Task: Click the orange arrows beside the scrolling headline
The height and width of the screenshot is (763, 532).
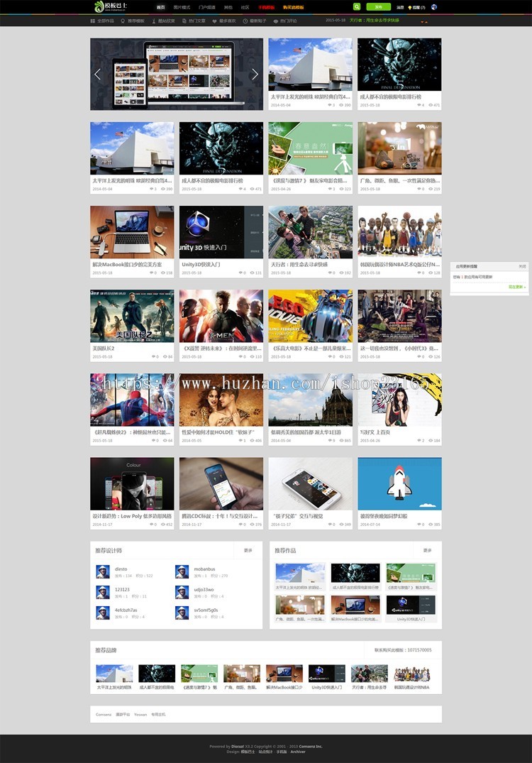Action: click(424, 22)
